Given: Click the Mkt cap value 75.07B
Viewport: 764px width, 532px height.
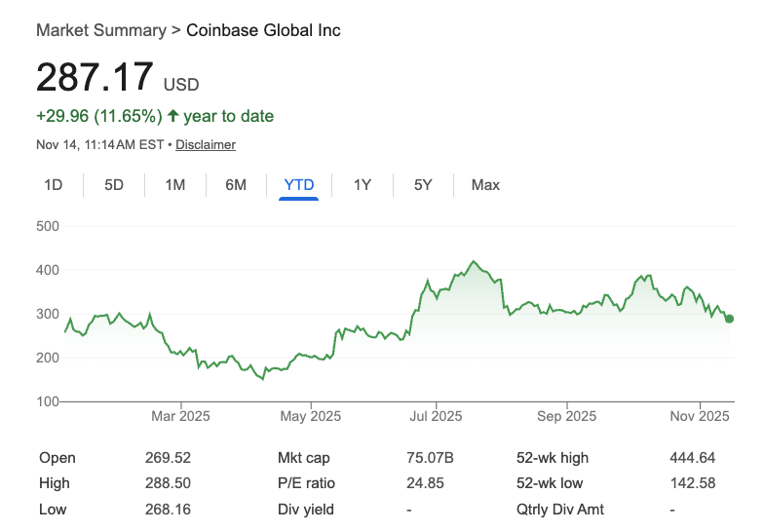Looking at the screenshot, I should click(x=432, y=458).
